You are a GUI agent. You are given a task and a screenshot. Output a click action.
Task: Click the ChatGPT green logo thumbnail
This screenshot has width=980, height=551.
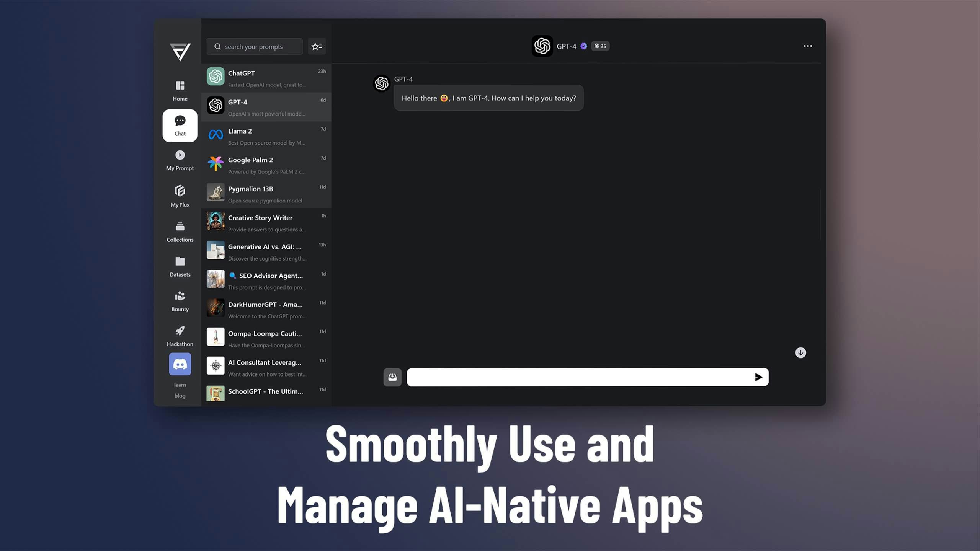(216, 77)
